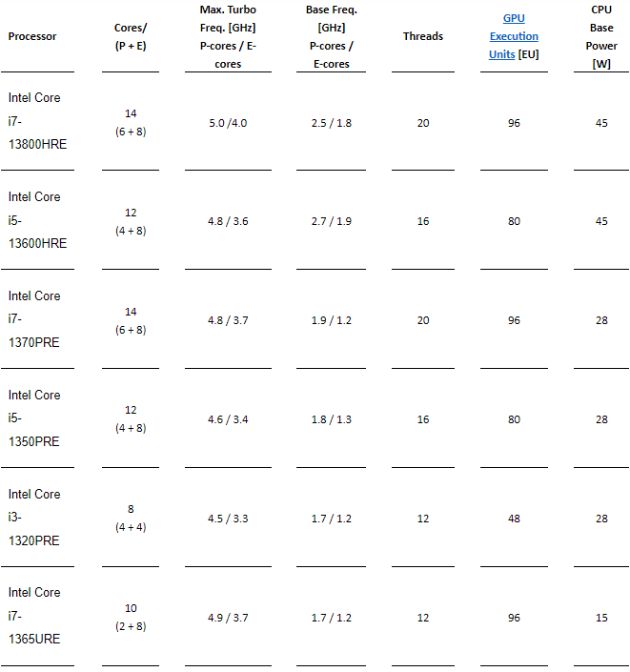Click the 10 (2 + 8) cores cell
630x672 pixels.
131,617
